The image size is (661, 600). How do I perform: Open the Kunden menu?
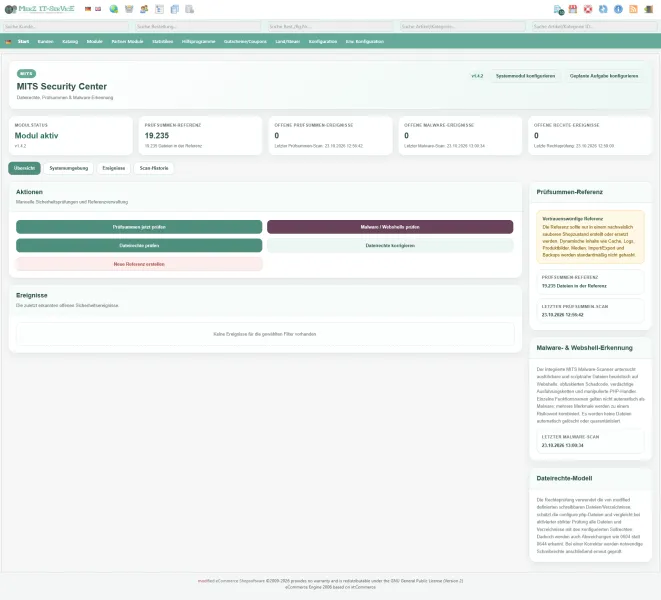46,41
